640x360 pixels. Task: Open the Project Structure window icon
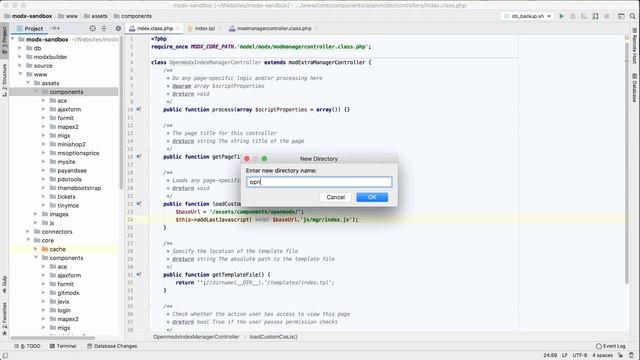click(621, 16)
